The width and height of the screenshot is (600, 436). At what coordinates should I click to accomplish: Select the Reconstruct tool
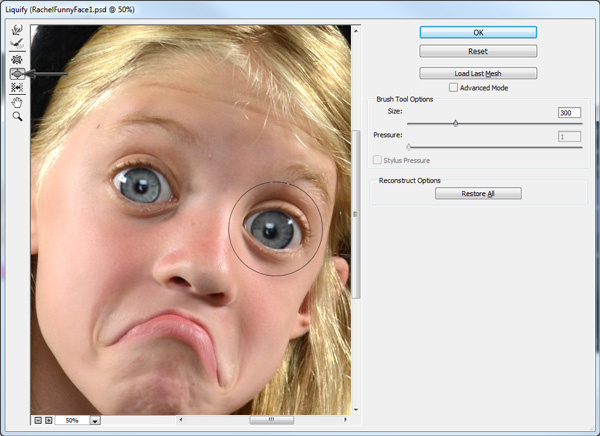tap(17, 44)
